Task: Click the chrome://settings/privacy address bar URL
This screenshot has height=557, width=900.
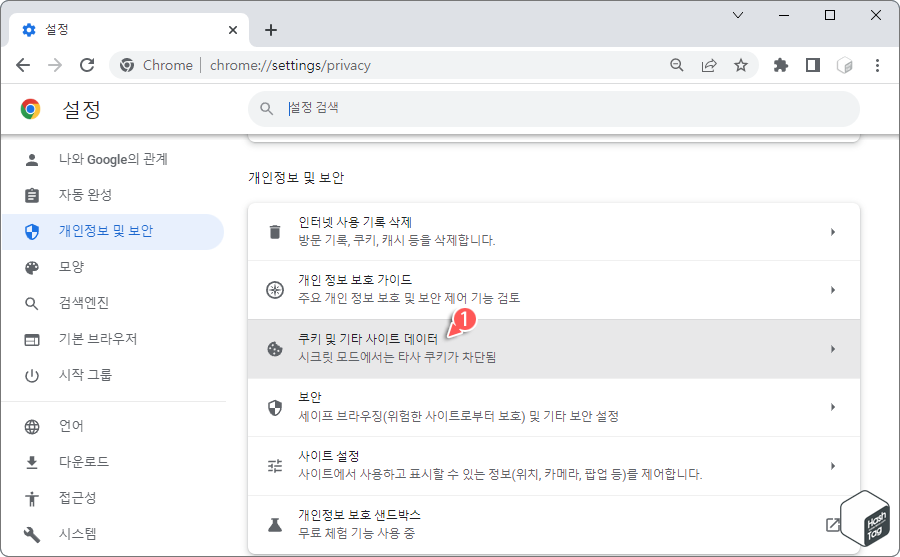Action: click(x=290, y=65)
